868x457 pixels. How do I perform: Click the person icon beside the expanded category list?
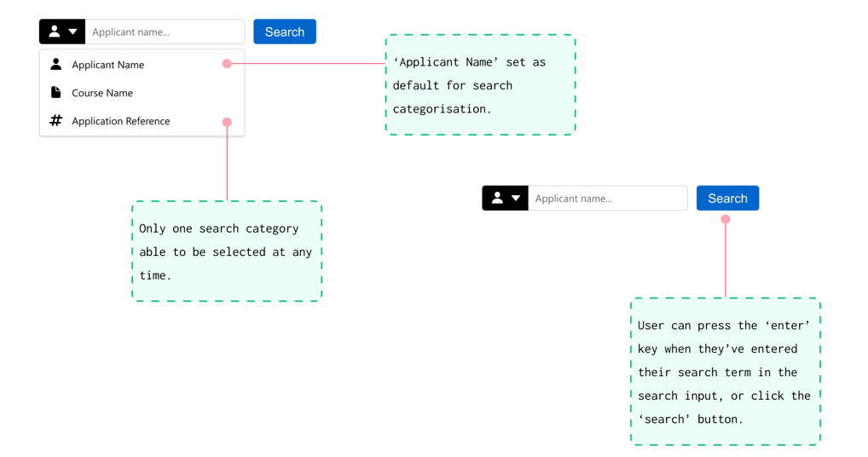55,32
